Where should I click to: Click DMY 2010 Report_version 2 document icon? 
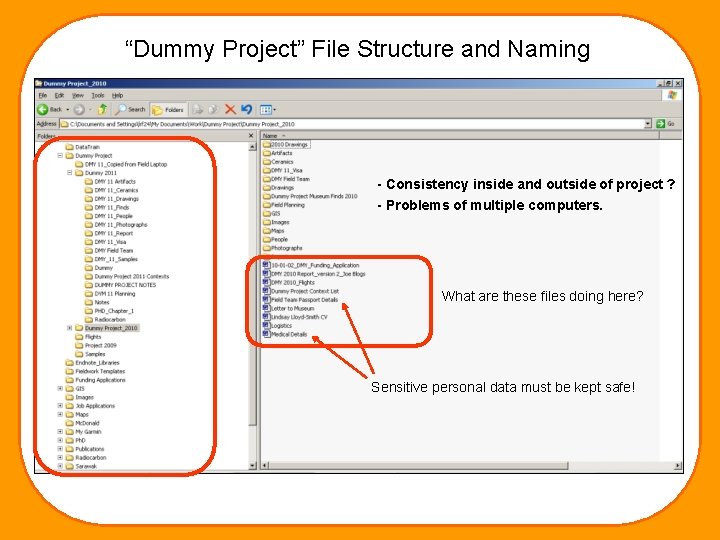coord(266,274)
